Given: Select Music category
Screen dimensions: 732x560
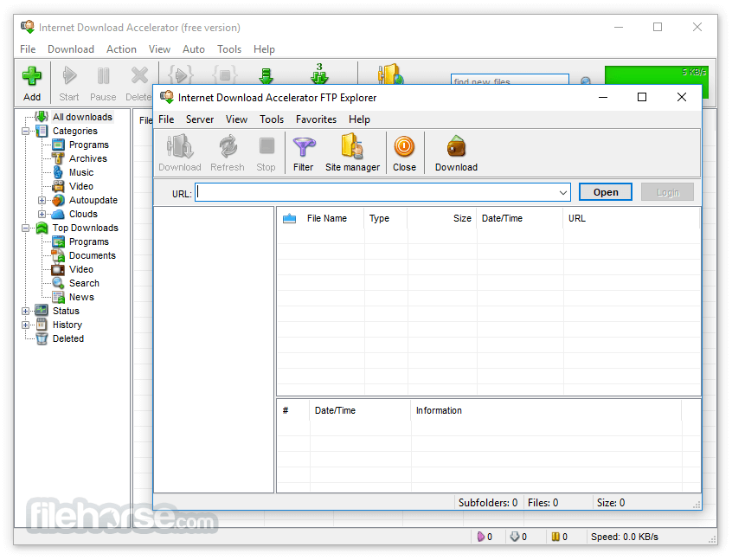Looking at the screenshot, I should (x=81, y=172).
